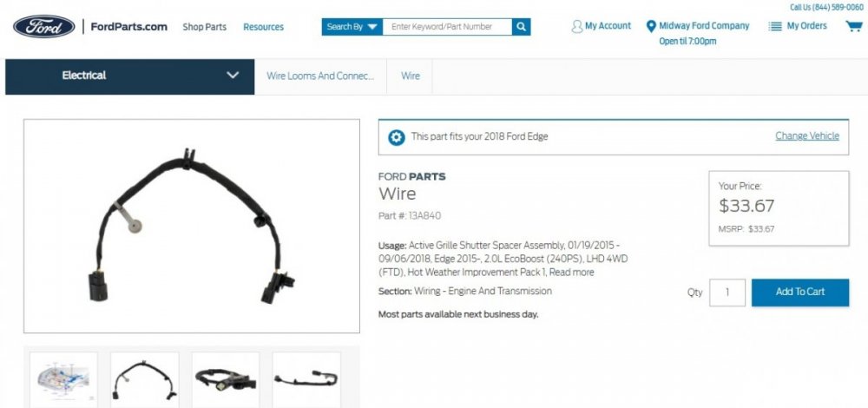The height and width of the screenshot is (408, 868).
Task: Click the My Account person icon
Action: pos(577,27)
